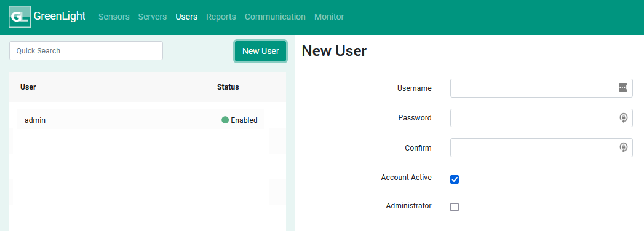Click into the Password text field

[541, 118]
